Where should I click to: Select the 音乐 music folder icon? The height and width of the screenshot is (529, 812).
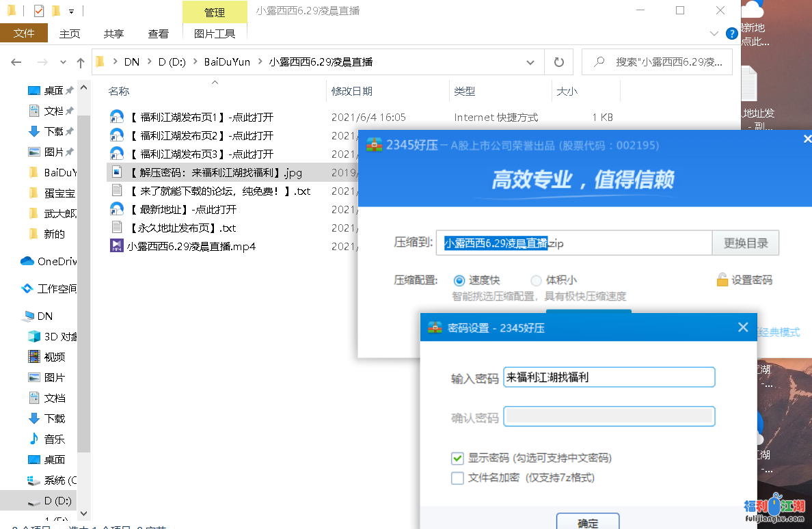click(x=33, y=439)
